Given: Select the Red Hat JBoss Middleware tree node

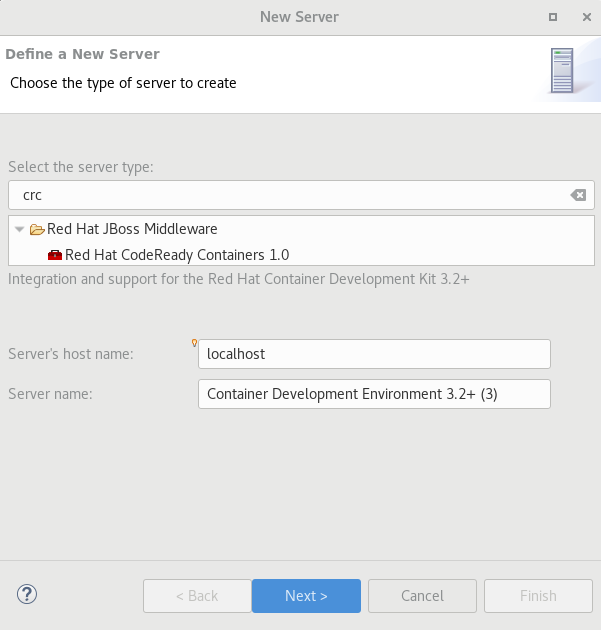Looking at the screenshot, I should pyautogui.click(x=132, y=229).
